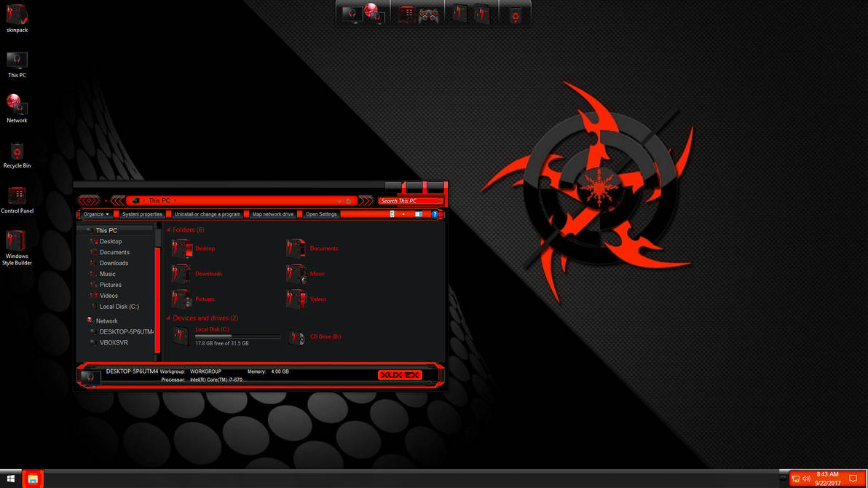This screenshot has width=868, height=488.
Task: Open the Recycle Bin desktop icon
Action: (x=16, y=153)
